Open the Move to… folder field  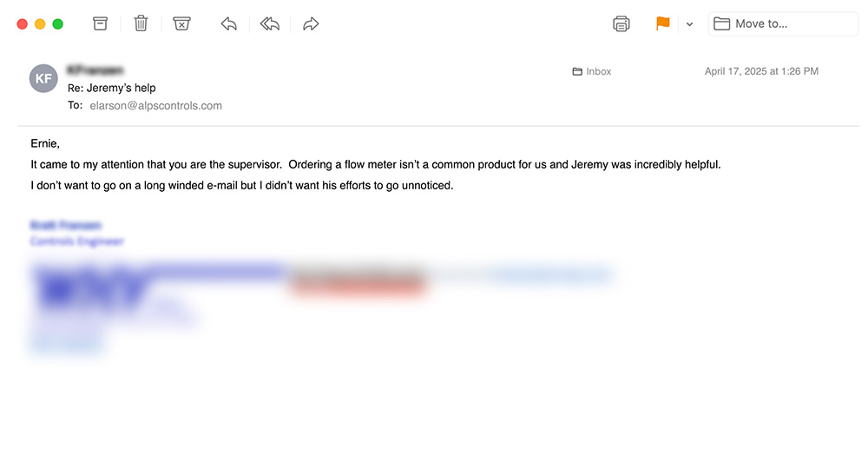[x=784, y=24]
